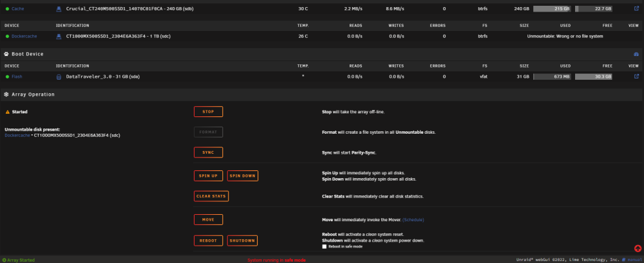Spin up all disks
Screen dimensions: 644x263
click(x=208, y=176)
